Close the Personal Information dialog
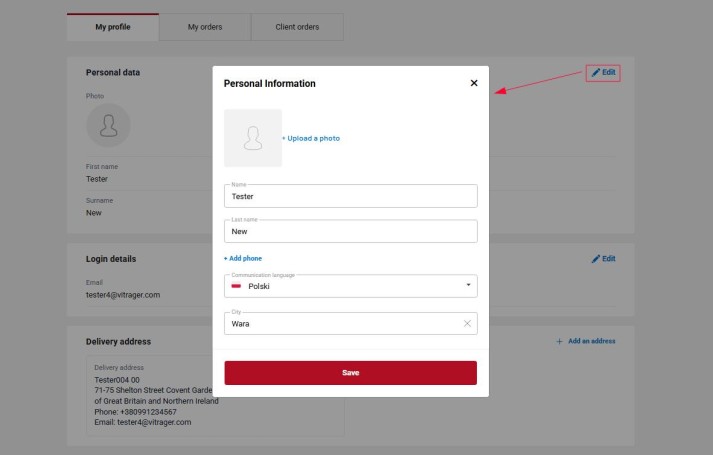Image resolution: width=713 pixels, height=455 pixels. pos(474,83)
